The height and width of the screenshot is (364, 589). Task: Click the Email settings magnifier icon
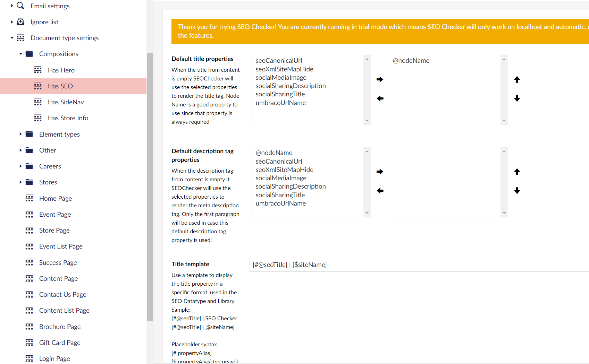coord(20,6)
